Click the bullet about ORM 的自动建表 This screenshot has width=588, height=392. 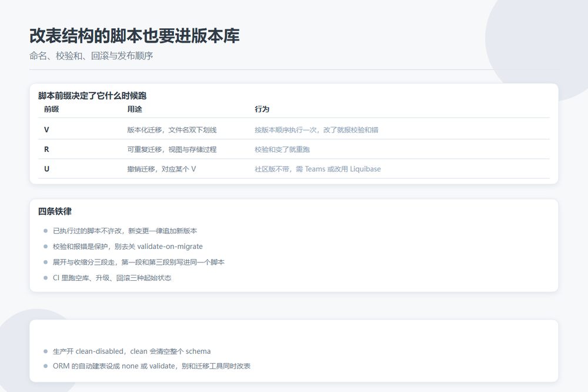tap(152, 366)
